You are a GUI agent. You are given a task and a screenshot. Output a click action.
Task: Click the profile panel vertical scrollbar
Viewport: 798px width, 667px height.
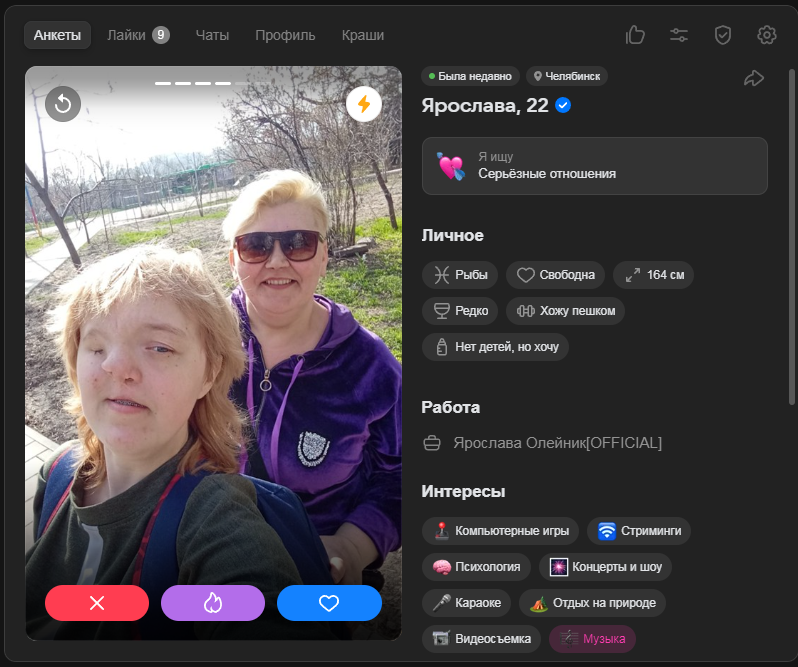coord(791,237)
